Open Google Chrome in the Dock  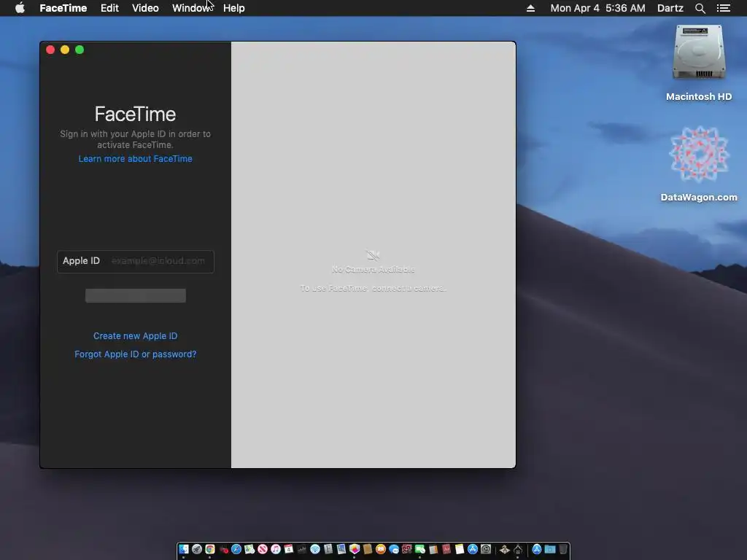click(210, 550)
